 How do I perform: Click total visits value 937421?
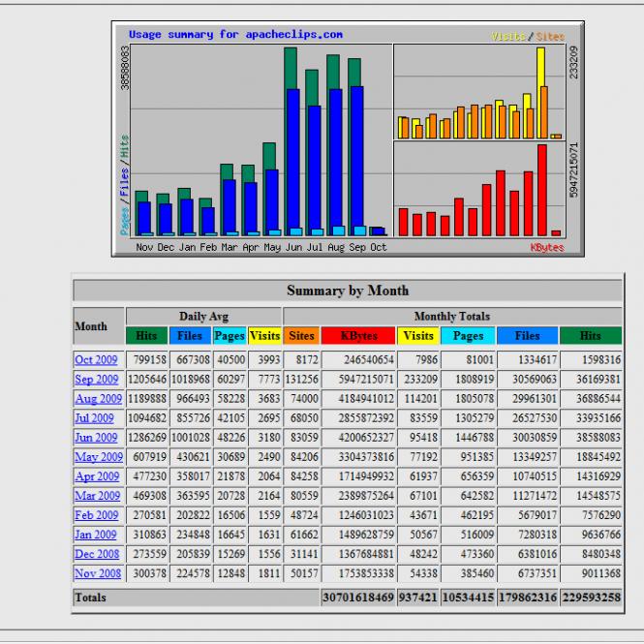pyautogui.click(x=418, y=598)
